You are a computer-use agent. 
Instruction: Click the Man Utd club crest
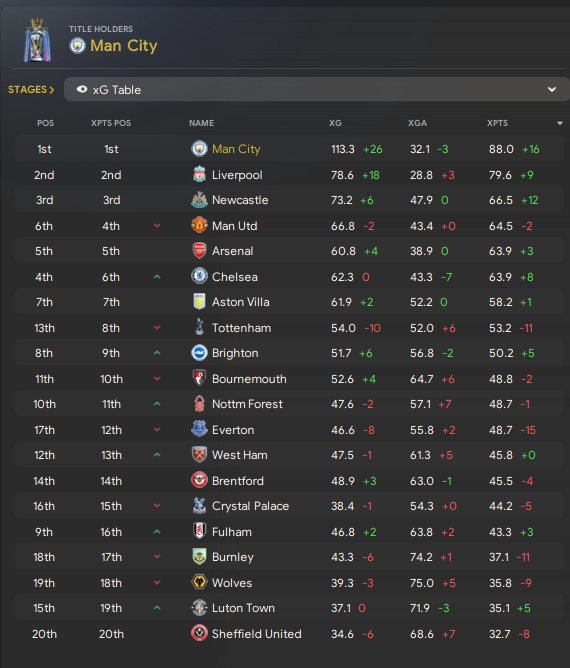tap(199, 225)
